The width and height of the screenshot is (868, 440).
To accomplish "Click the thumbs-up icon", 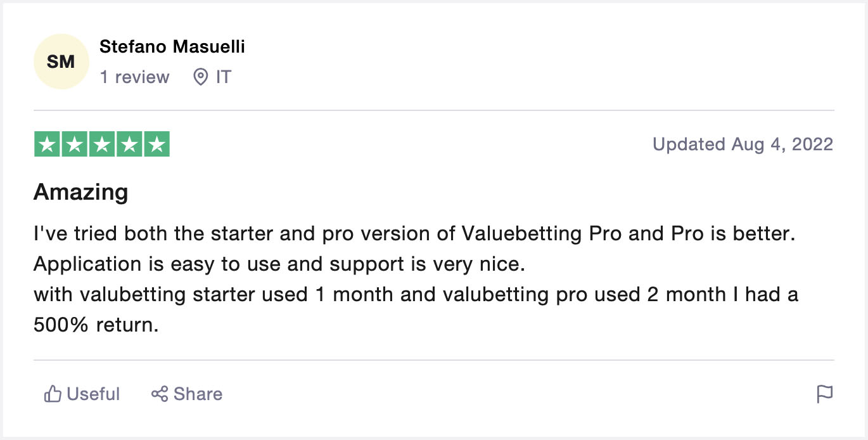I will click(x=52, y=394).
